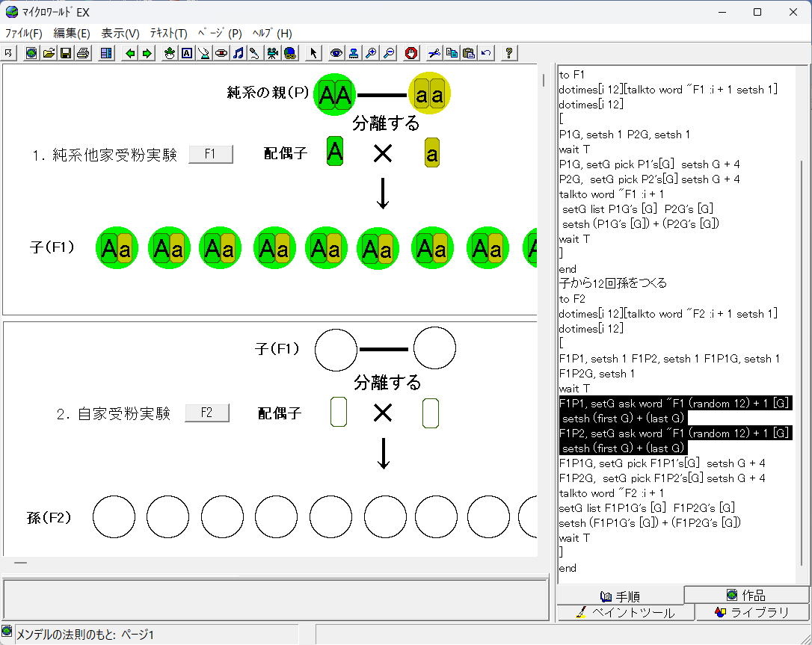
Task: Copy with the copy icon
Action: coord(452,53)
